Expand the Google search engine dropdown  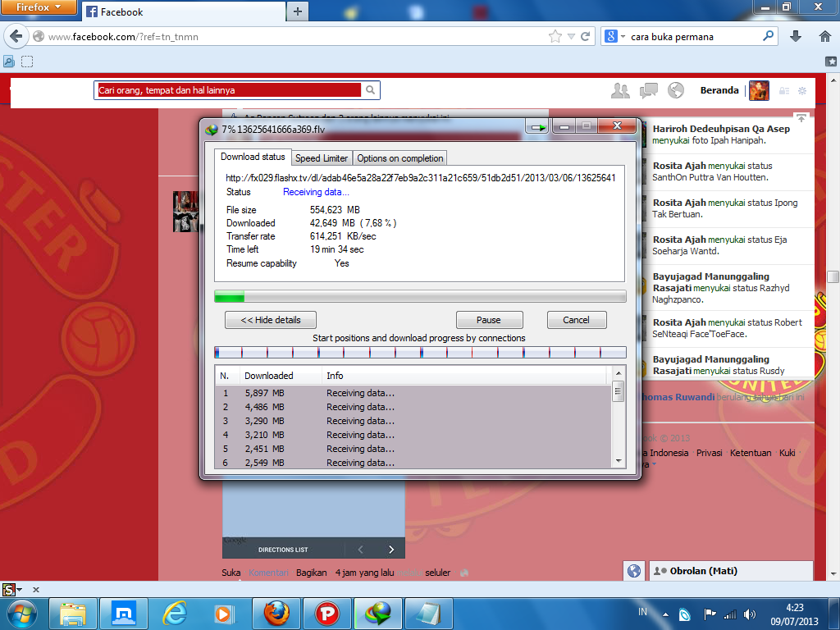614,37
